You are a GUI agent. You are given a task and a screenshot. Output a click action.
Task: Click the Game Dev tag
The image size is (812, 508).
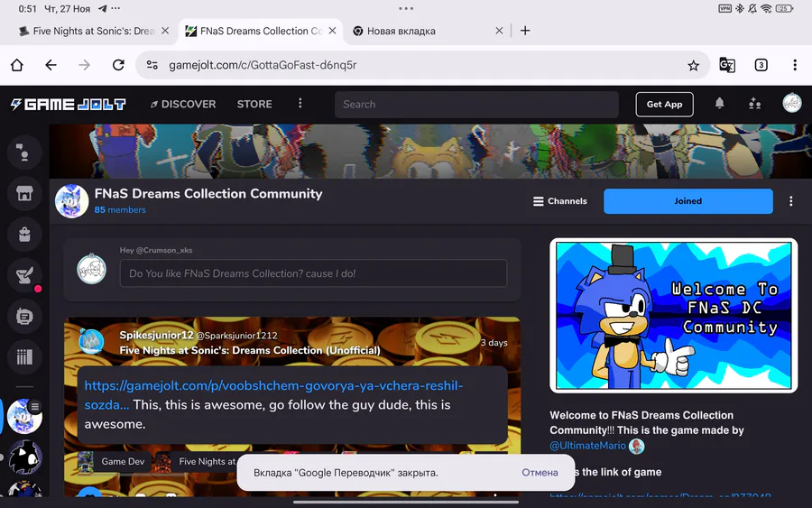pos(115,461)
